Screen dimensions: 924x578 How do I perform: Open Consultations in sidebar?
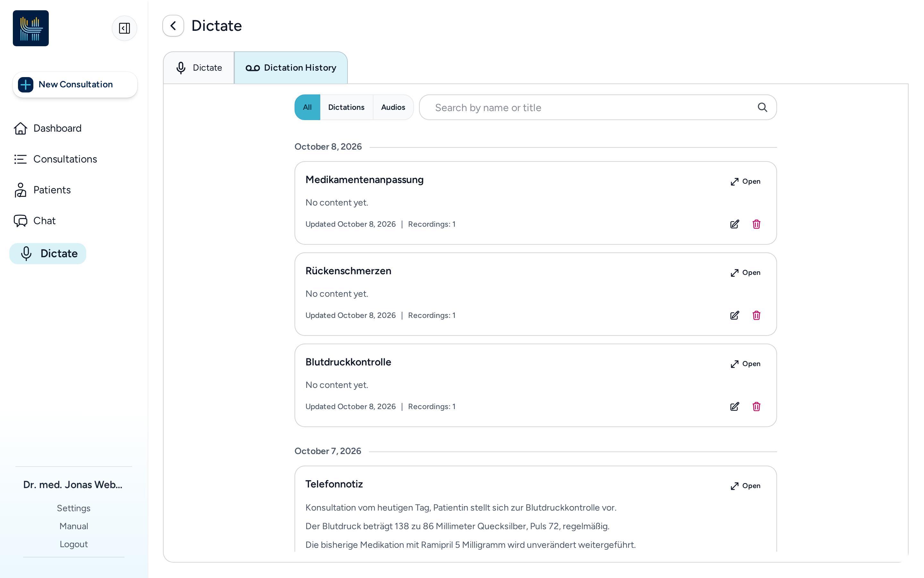coord(56,159)
